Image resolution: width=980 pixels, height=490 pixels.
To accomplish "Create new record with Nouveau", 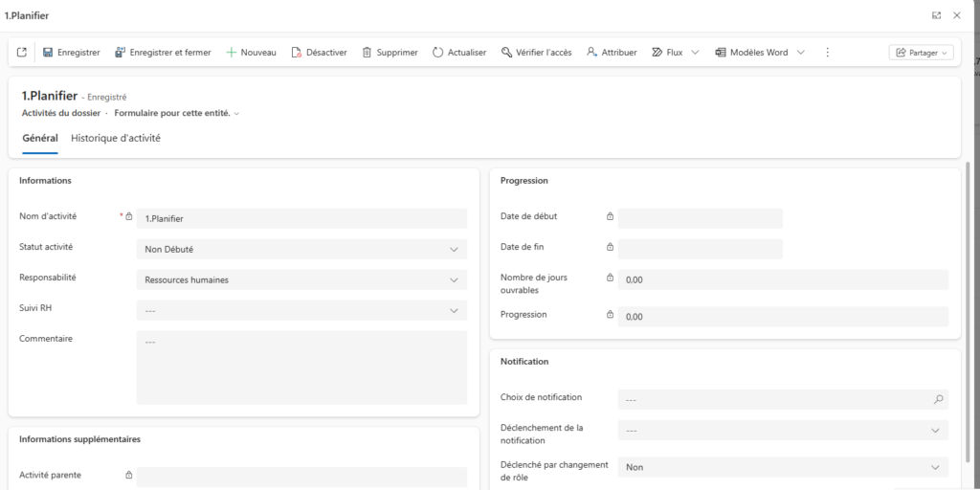I will (251, 53).
